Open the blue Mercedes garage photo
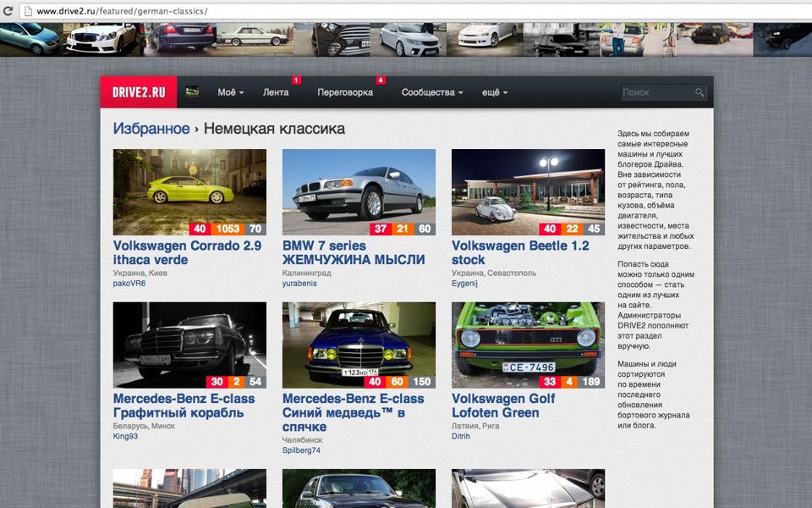This screenshot has height=508, width=812. tap(359, 345)
